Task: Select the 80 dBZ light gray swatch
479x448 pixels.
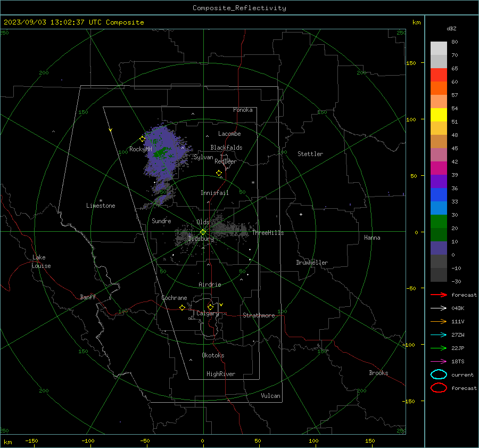Action: pyautogui.click(x=439, y=48)
